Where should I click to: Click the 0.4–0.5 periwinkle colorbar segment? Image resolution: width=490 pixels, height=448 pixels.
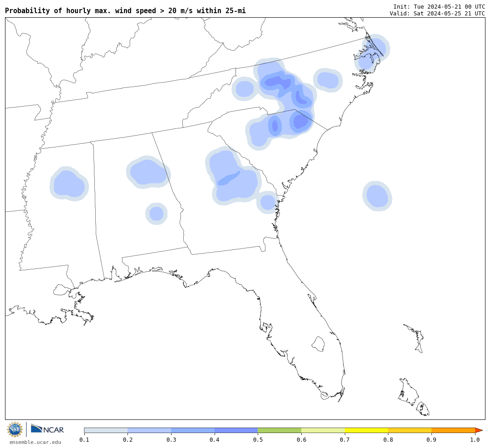(x=236, y=430)
